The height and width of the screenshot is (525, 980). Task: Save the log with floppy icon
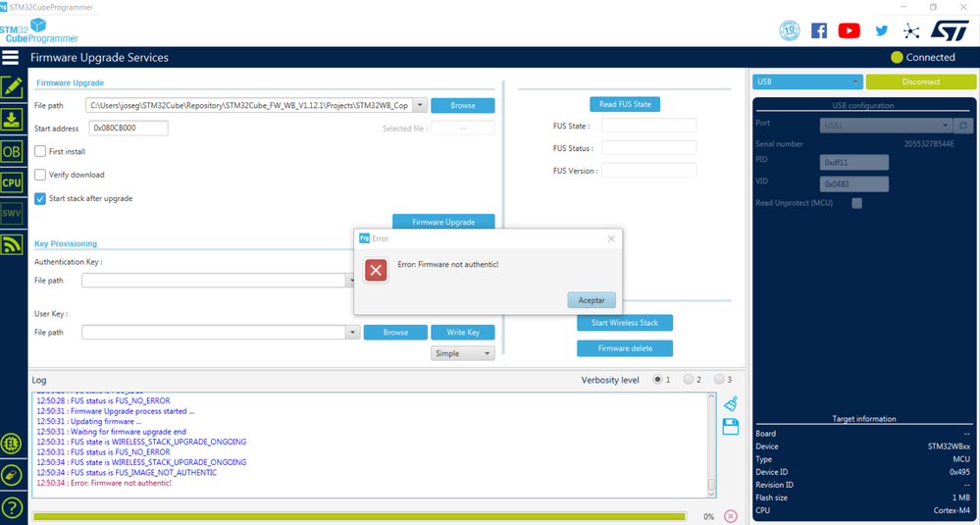point(731,427)
